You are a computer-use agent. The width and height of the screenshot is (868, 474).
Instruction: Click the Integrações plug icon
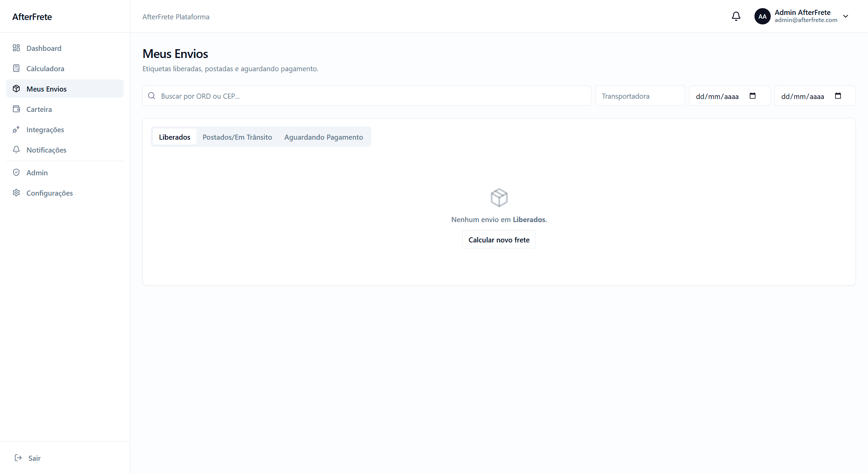coord(16,129)
